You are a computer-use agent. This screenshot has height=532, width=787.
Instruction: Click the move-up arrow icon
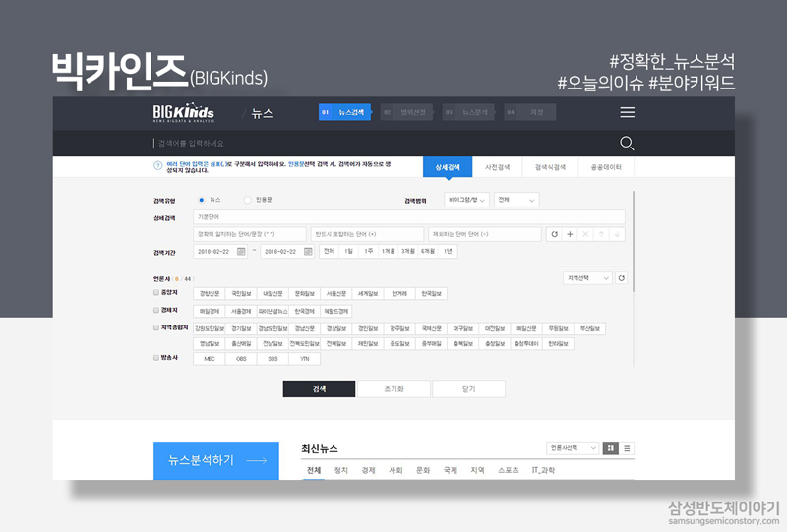pos(601,234)
